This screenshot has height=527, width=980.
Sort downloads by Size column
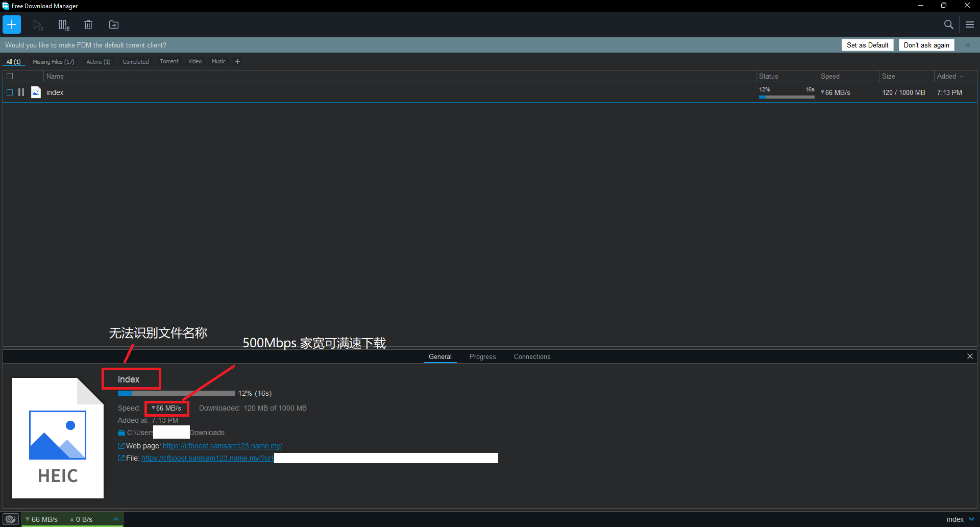(x=889, y=76)
